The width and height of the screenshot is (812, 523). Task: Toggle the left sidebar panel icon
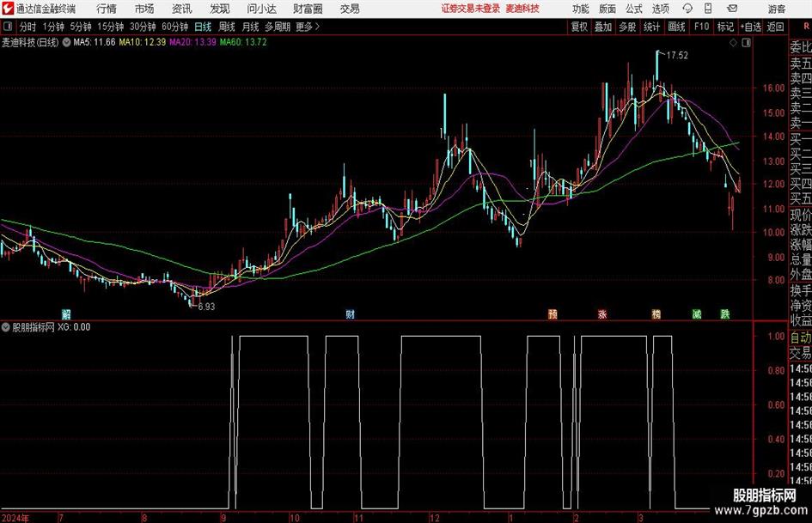point(8,27)
